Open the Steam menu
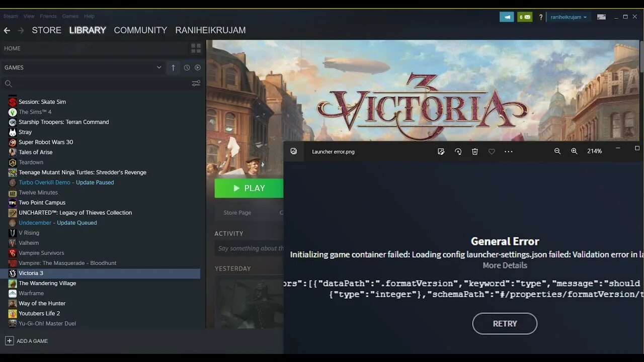The image size is (644, 362). pyautogui.click(x=11, y=16)
